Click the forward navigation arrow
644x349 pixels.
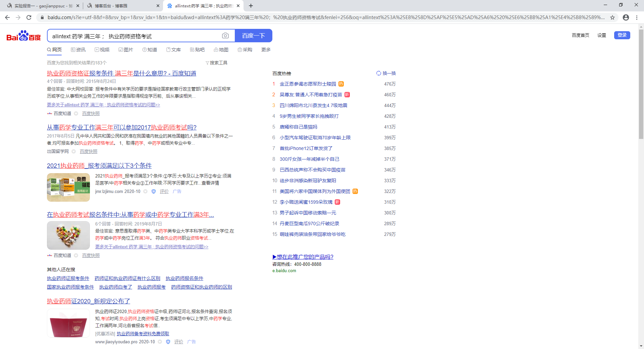coord(18,17)
